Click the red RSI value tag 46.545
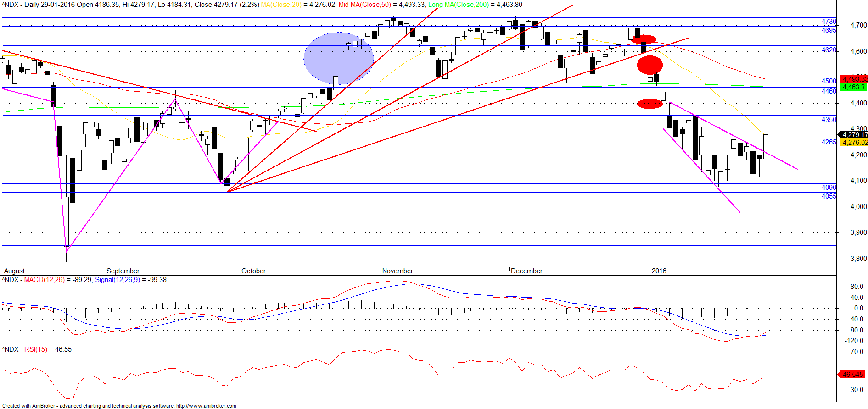 852,375
